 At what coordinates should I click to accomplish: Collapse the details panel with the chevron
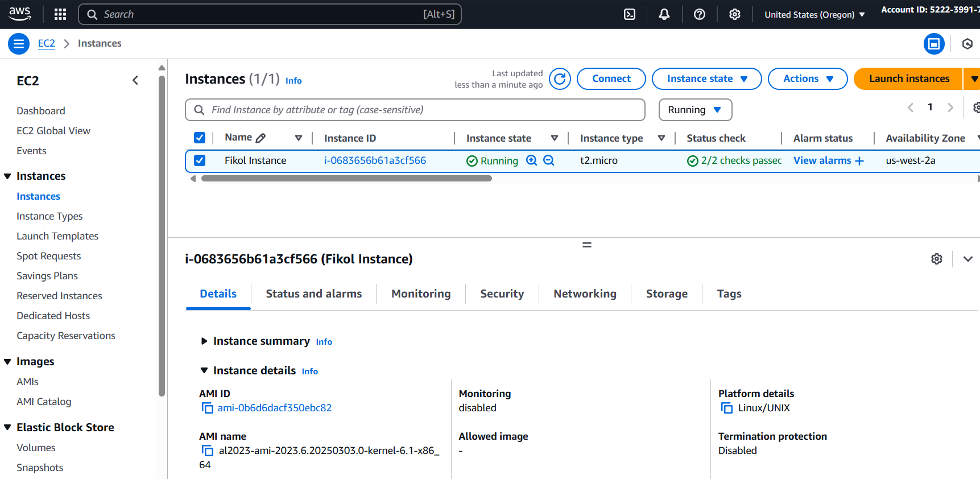967,259
